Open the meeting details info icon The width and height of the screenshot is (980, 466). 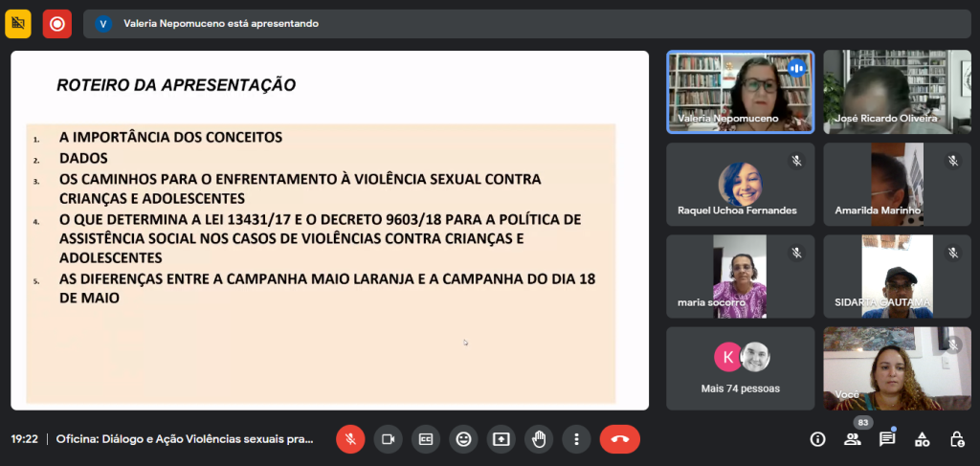(817, 439)
